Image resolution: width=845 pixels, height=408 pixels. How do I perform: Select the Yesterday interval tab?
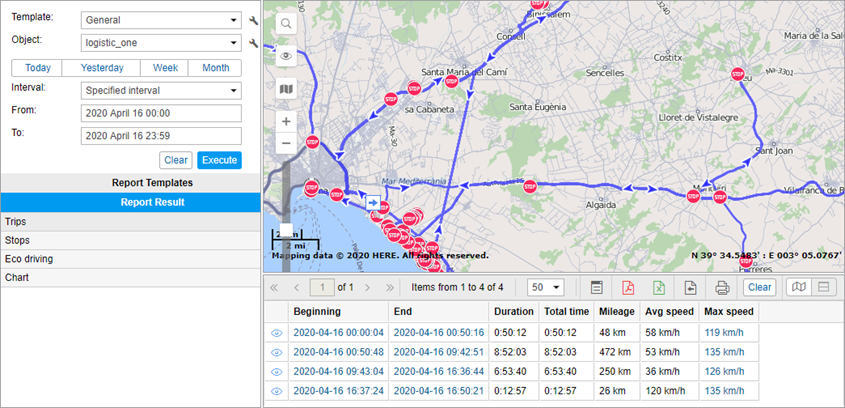click(x=101, y=68)
